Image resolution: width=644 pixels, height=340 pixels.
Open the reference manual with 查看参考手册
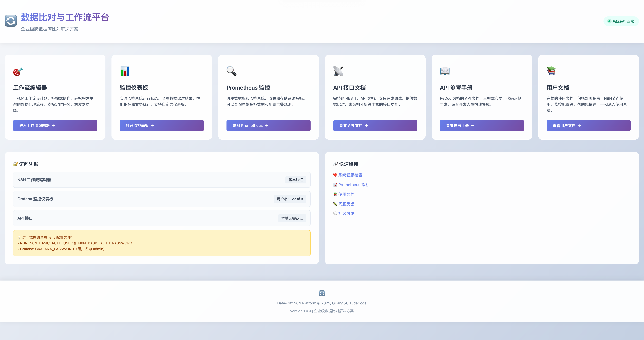(482, 126)
